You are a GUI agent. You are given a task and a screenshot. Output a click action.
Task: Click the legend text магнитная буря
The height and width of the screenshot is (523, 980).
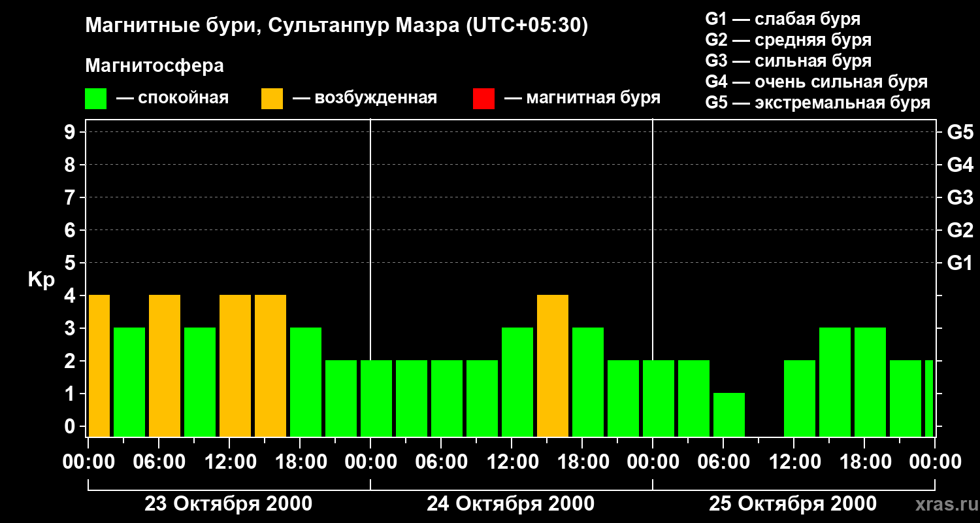[x=593, y=99]
